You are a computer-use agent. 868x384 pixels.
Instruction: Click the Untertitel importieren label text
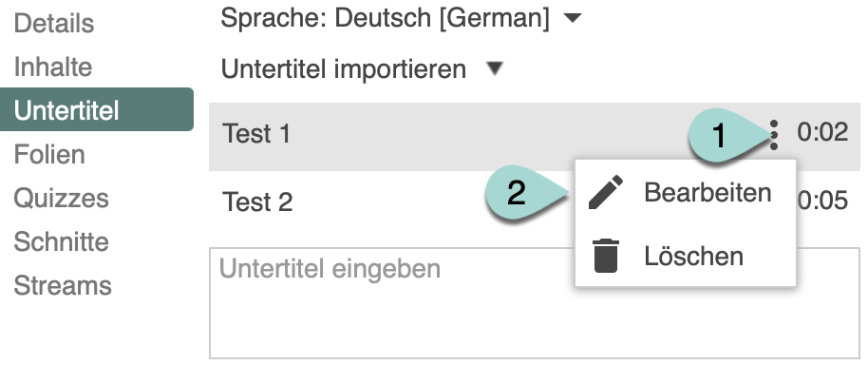point(343,69)
